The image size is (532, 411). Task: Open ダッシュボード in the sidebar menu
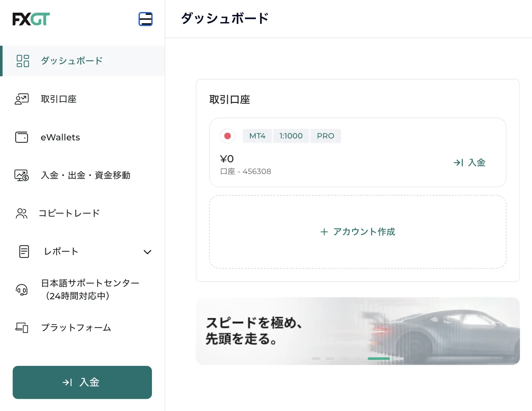82,61
